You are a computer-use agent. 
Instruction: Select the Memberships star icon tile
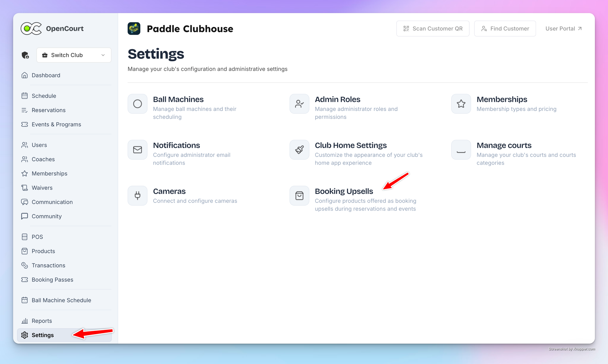461,104
